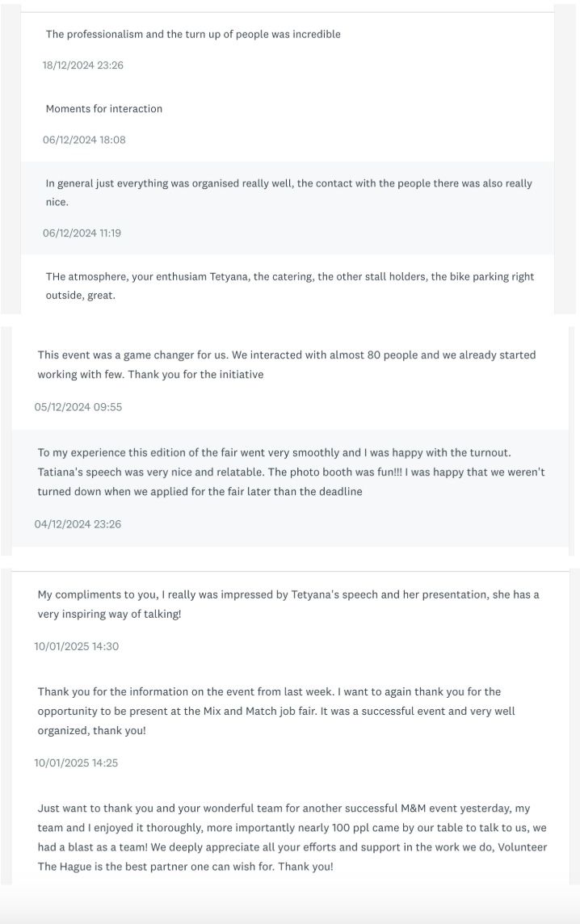580x924 pixels.
Task: Click the 06/12/2024 11:19 timestamp
Action: point(82,233)
